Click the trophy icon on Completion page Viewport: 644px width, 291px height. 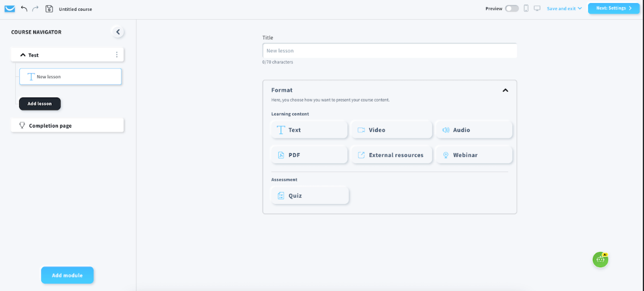[22, 125]
